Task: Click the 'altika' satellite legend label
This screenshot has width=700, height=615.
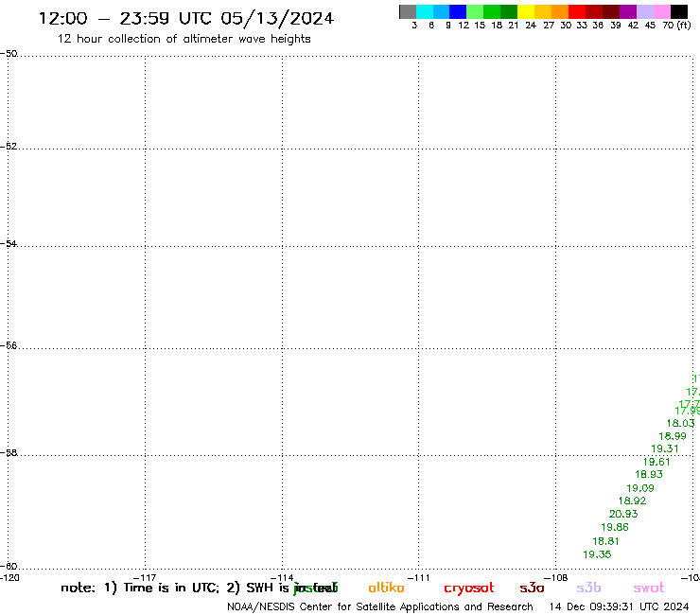Action: click(x=386, y=588)
